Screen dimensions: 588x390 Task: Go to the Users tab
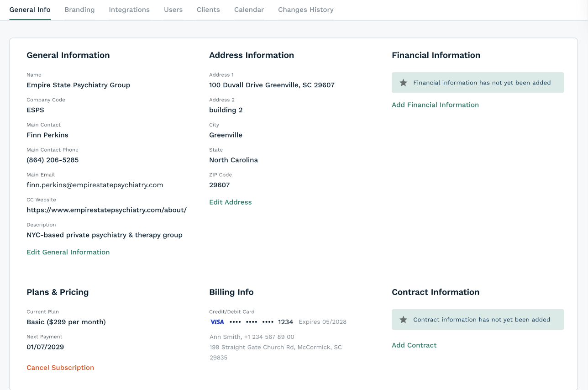tap(173, 10)
